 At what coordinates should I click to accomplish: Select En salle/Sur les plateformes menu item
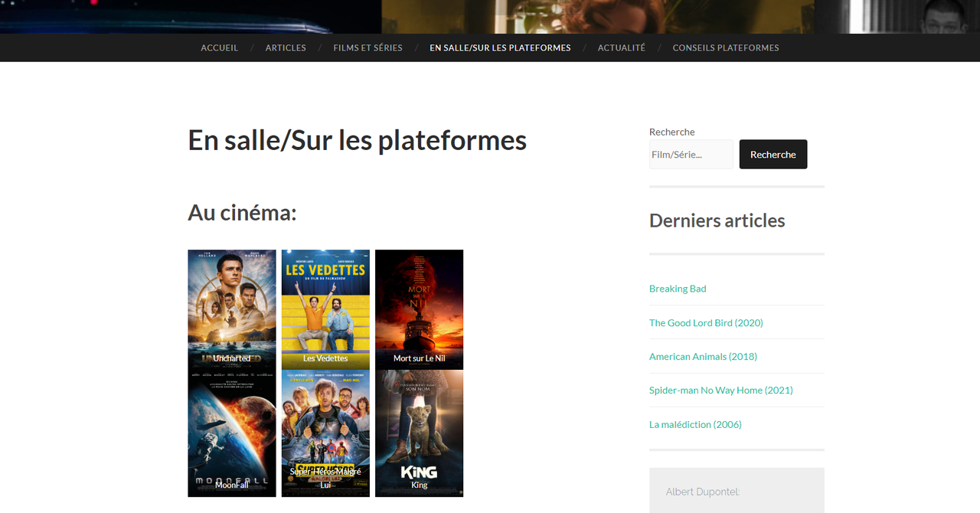[500, 47]
